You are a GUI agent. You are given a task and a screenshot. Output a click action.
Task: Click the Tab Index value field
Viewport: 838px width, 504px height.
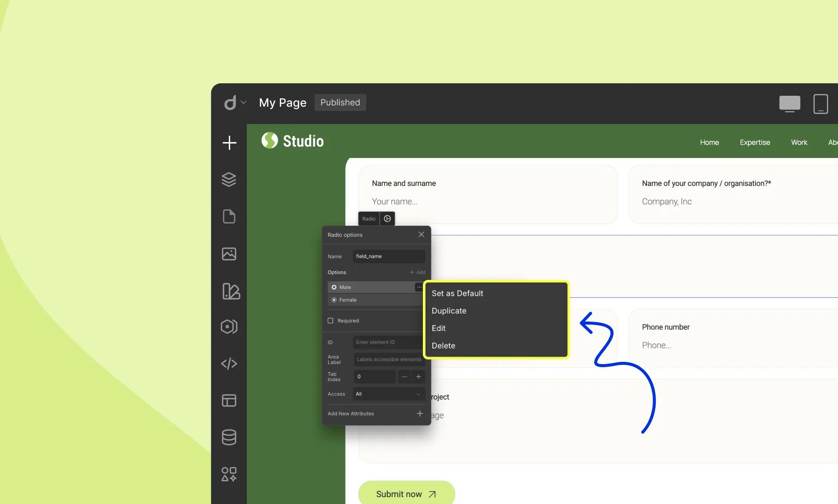tap(374, 376)
